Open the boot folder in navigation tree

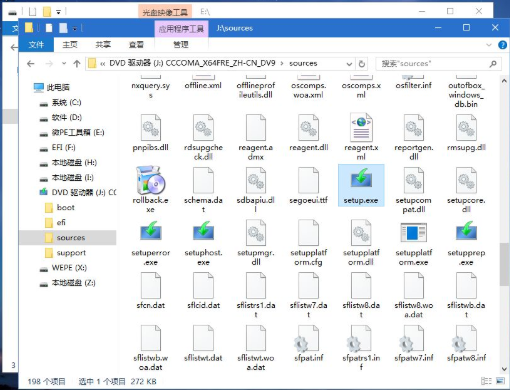pyautogui.click(x=60, y=207)
